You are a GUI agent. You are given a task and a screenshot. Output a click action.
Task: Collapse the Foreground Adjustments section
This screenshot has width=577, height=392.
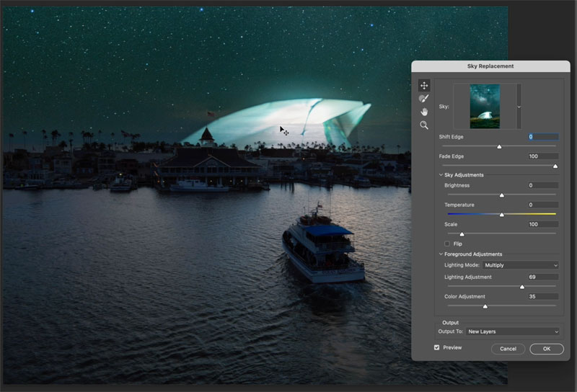coord(441,254)
